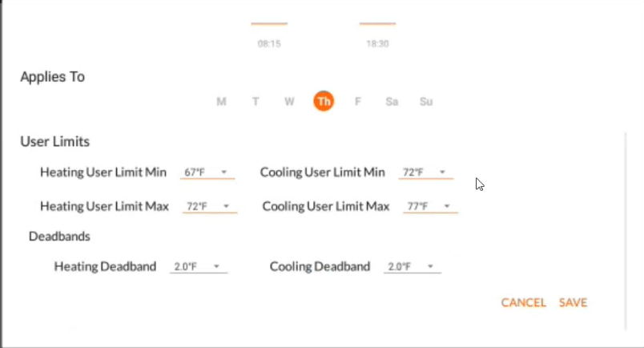Enable Saturday in Applies To
Image resolution: width=644 pixels, height=348 pixels.
392,102
